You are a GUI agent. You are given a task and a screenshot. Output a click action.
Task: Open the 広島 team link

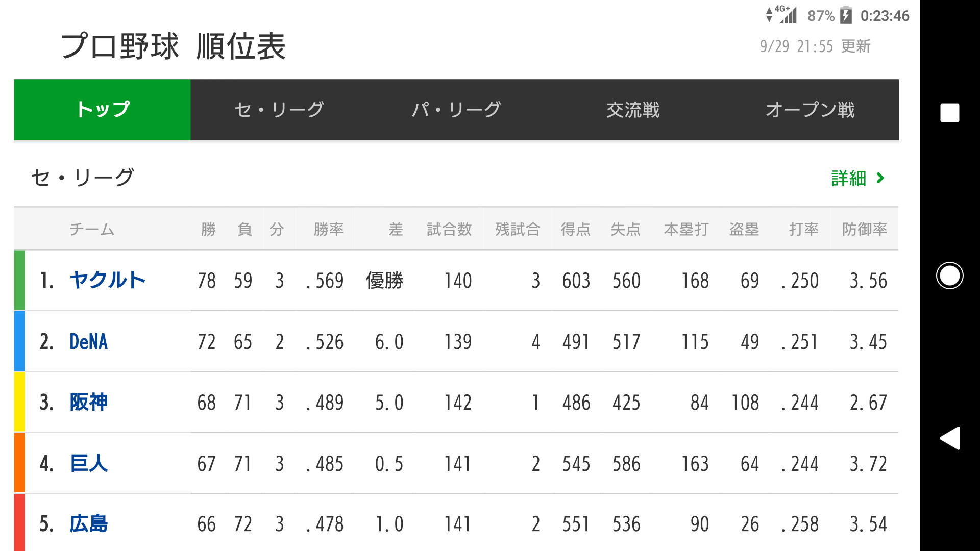(x=88, y=524)
